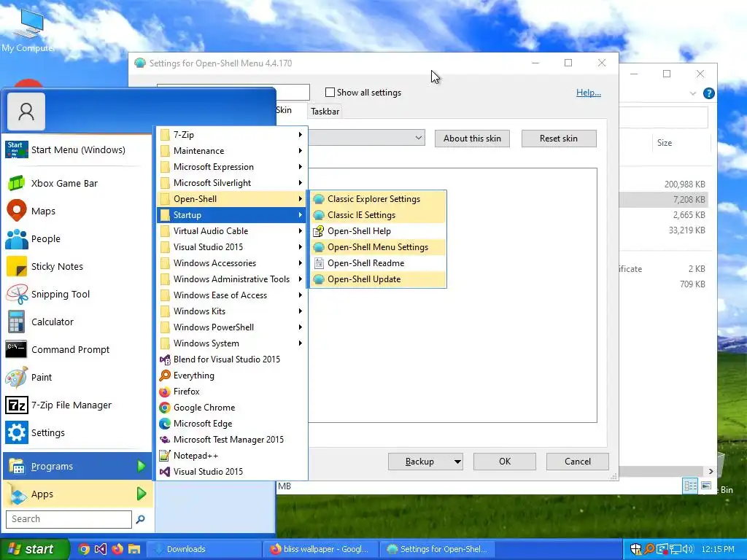Open Google Chrome from Programs list
Screen dimensions: 747x560
tap(232, 408)
